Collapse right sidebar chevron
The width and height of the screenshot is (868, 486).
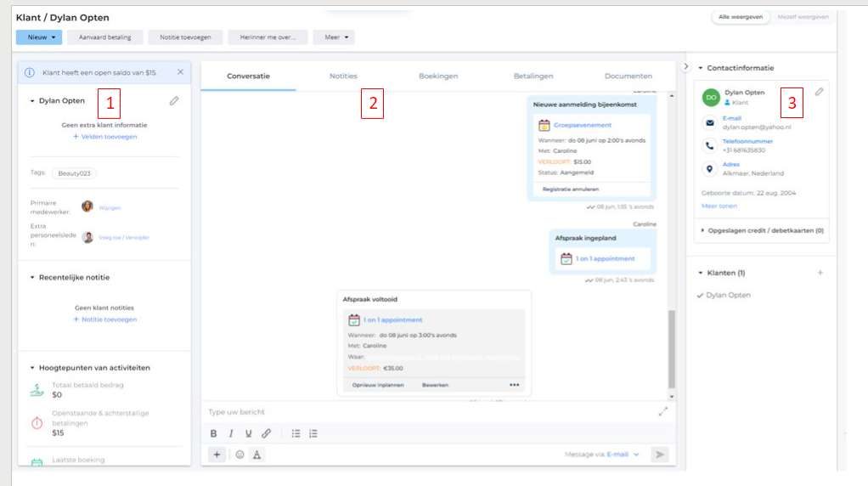(x=686, y=66)
